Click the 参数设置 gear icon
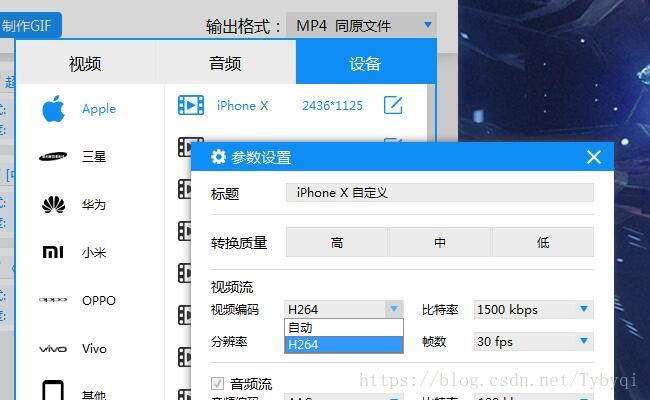Viewport: 650px width, 400px height. click(218, 157)
